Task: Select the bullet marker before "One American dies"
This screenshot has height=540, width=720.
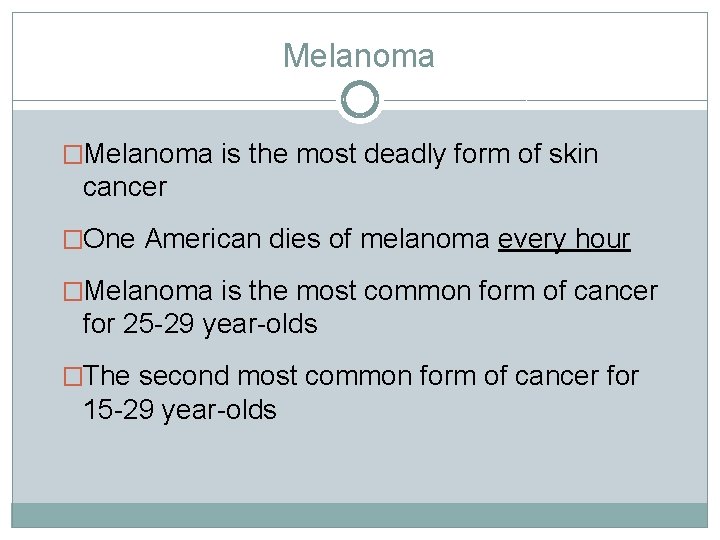Action: (x=74, y=240)
